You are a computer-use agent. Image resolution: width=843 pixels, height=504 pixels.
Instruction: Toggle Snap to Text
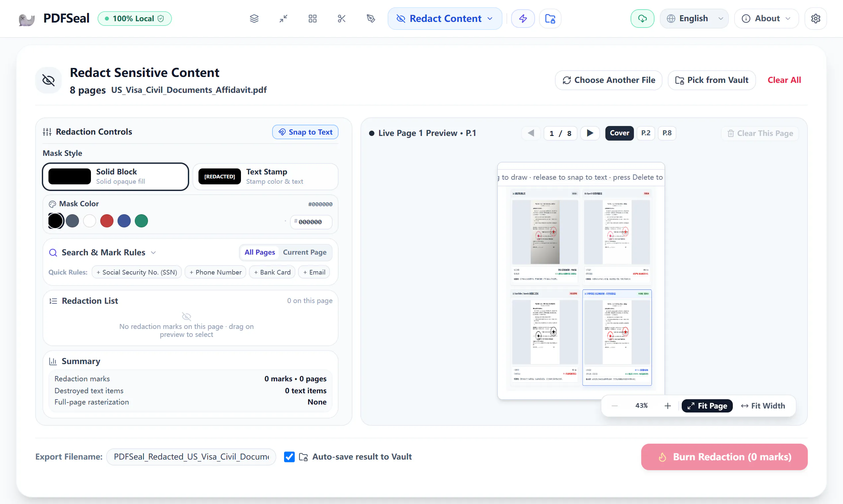click(x=305, y=132)
